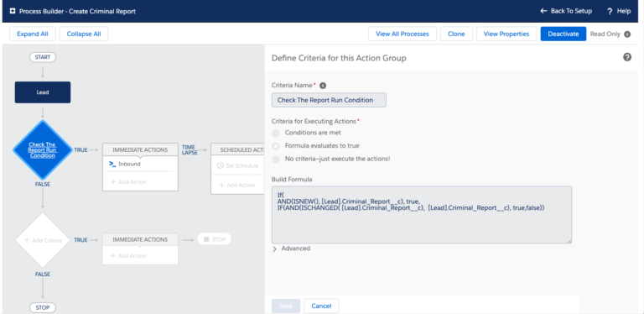
Task: Click the disabled Save button
Action: tap(286, 306)
